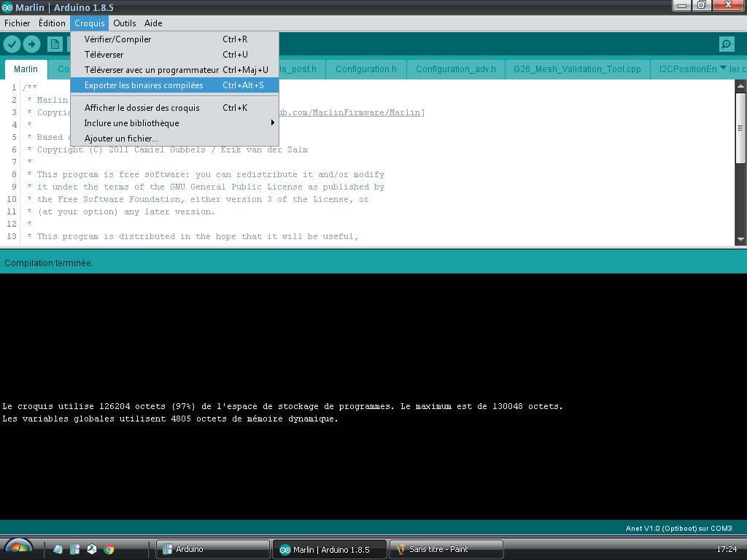Click the editor vertical scrollbar thumb

click(740, 128)
